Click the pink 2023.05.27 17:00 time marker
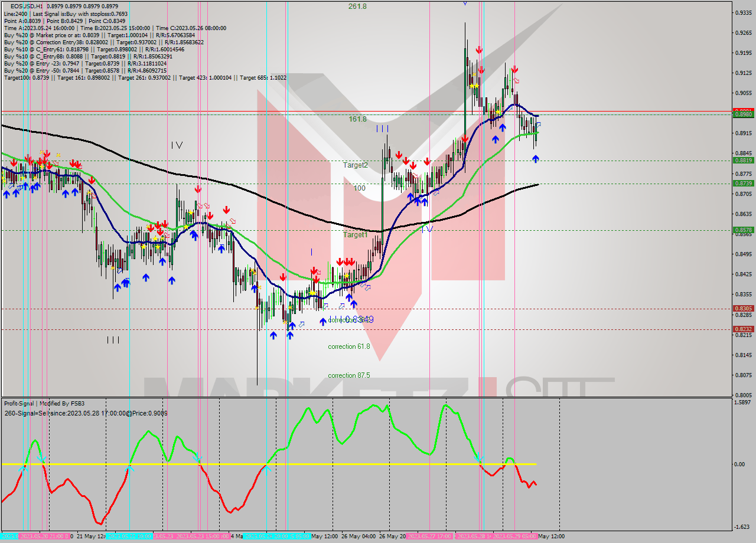The image size is (756, 543). pos(430,537)
